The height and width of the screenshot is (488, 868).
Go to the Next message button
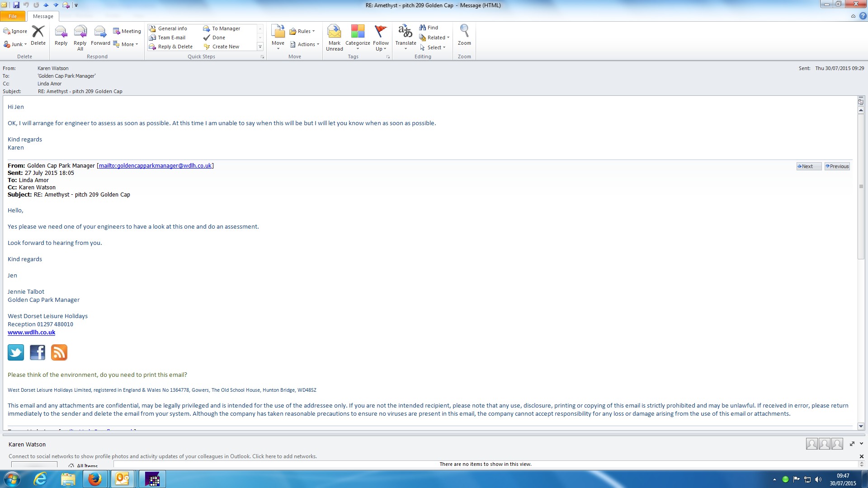click(x=808, y=166)
